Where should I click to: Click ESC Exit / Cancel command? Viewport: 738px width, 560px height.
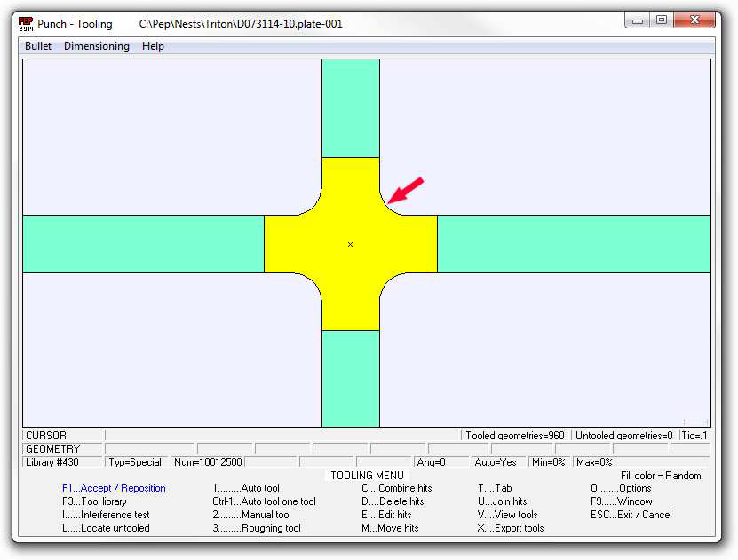click(631, 515)
